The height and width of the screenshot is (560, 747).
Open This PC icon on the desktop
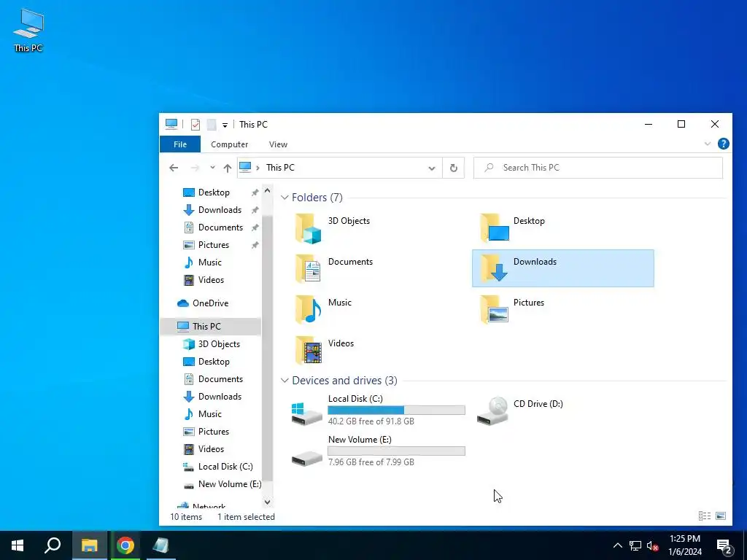28,30
